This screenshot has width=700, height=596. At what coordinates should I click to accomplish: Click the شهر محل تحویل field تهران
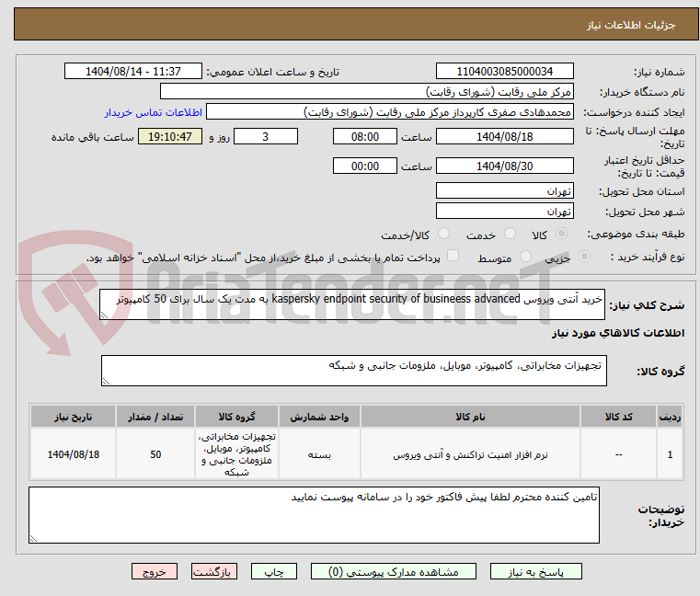tap(504, 211)
